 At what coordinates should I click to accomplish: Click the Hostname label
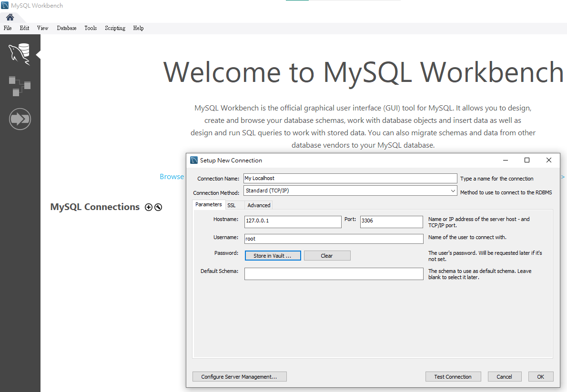pyautogui.click(x=226, y=219)
